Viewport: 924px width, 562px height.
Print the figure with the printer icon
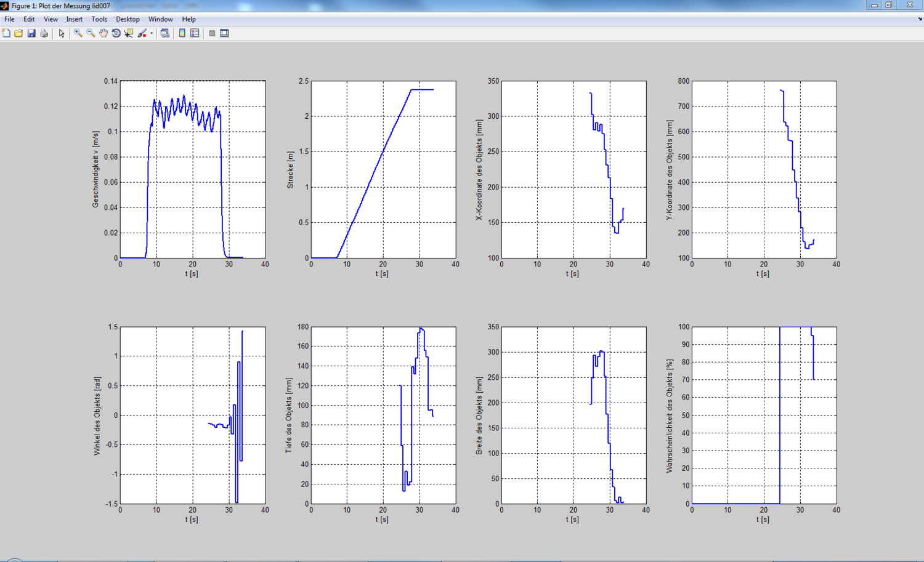[x=44, y=33]
